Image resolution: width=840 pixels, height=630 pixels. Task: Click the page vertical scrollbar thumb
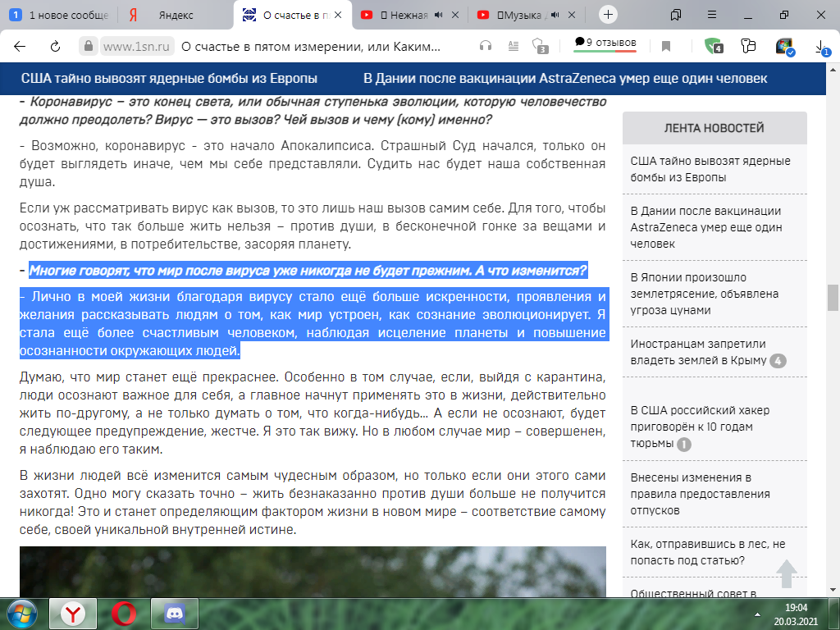coord(833,296)
